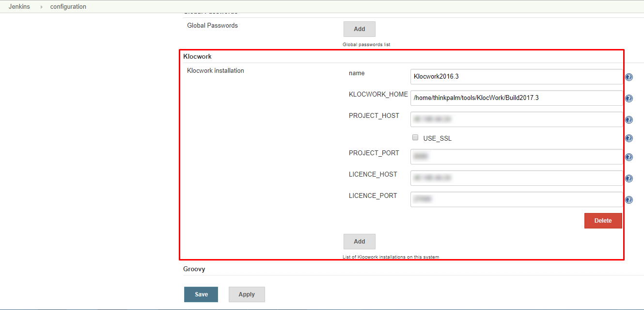Select the KLOCWORK_HOME field label
The height and width of the screenshot is (310, 644).
[x=378, y=95]
